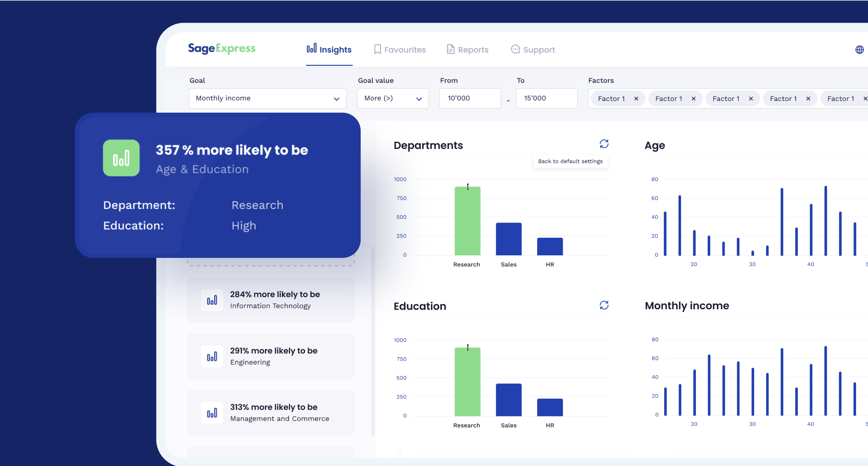
Task: Click the globe language icon
Action: pos(859,50)
